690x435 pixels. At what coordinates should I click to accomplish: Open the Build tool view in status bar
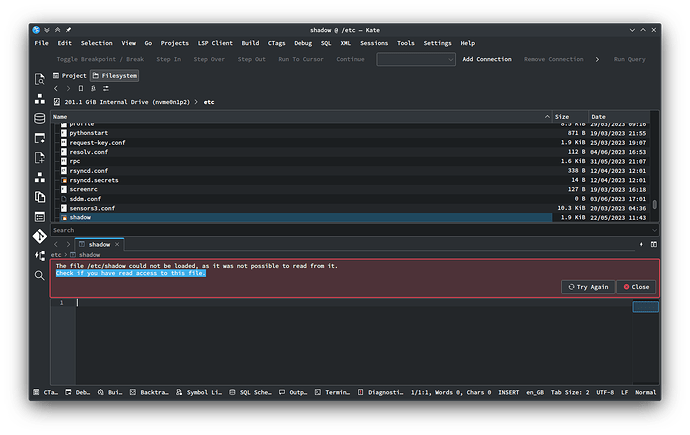pyautogui.click(x=110, y=392)
